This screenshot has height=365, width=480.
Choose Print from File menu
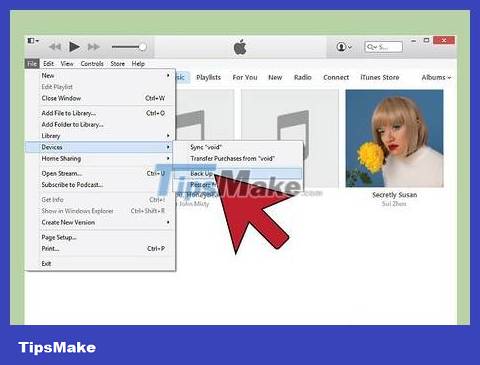tap(100, 249)
